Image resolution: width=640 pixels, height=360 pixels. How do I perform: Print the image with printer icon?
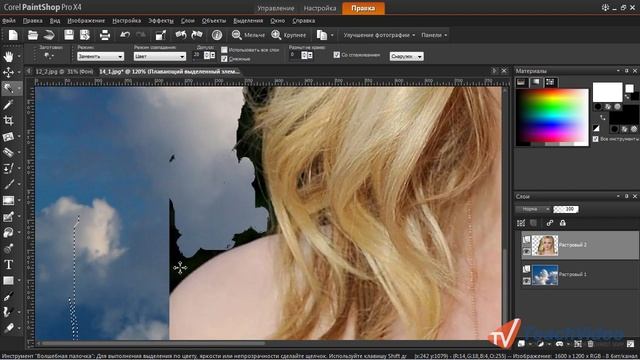point(105,35)
